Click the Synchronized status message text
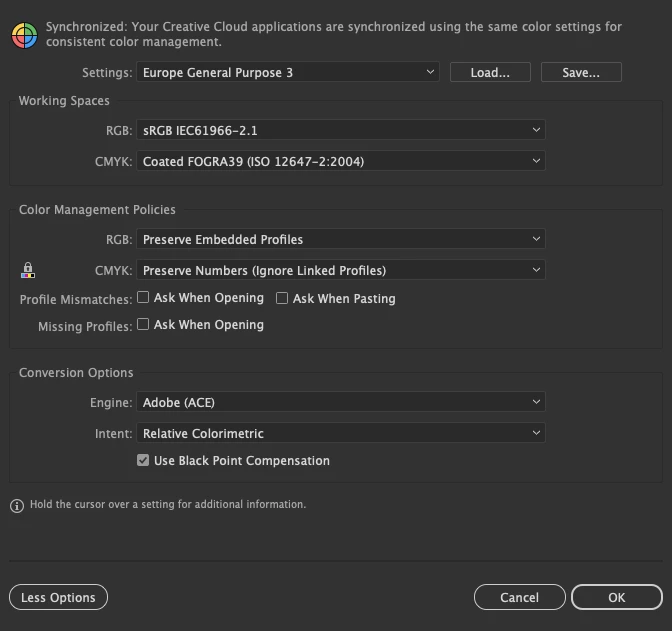The image size is (672, 631). [334, 34]
